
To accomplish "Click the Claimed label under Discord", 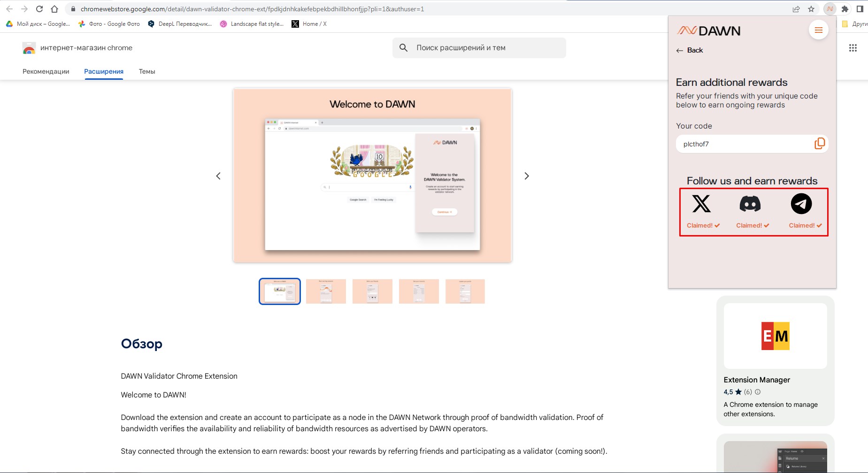I will pyautogui.click(x=753, y=226).
